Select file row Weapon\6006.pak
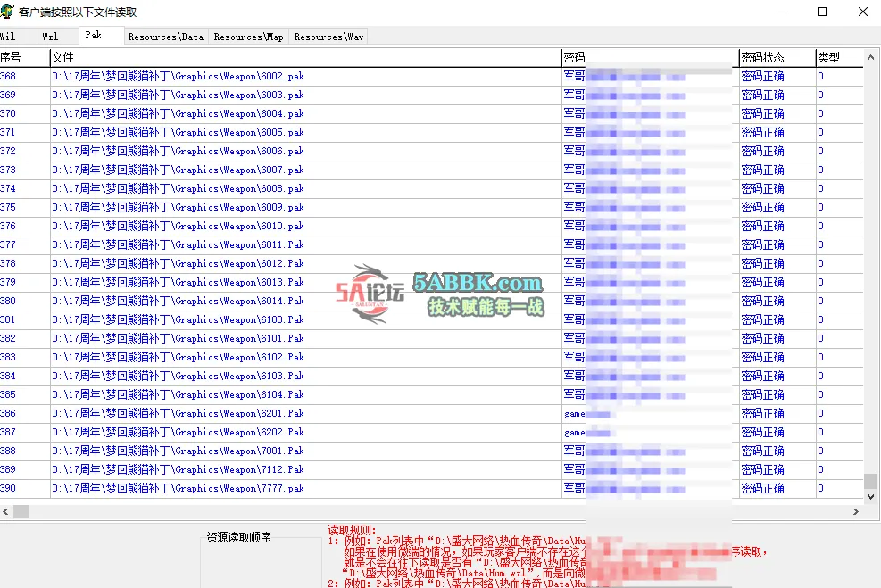Viewport: 881px width, 588px height. (431, 151)
